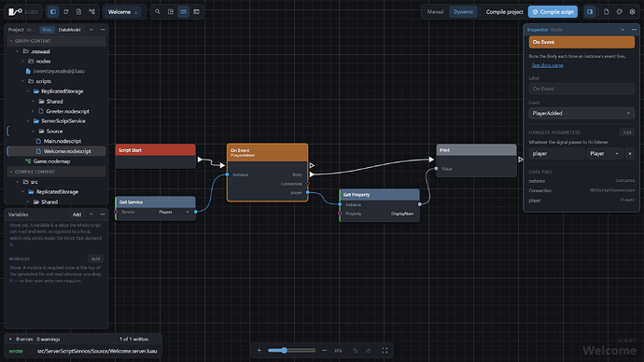This screenshot has height=362, width=644.
Task: Toggle the right inspector sidebar icon
Action: [590, 11]
